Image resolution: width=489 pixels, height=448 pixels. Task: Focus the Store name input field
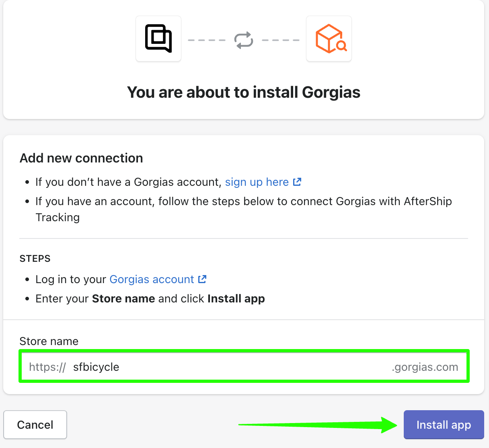click(x=244, y=366)
